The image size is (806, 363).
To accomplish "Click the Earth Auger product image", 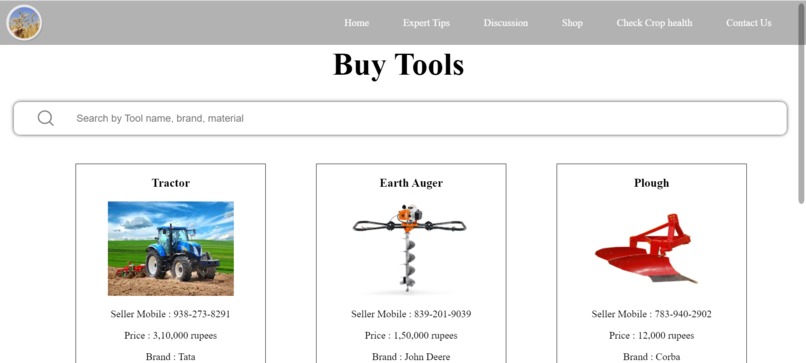I will pos(410,248).
